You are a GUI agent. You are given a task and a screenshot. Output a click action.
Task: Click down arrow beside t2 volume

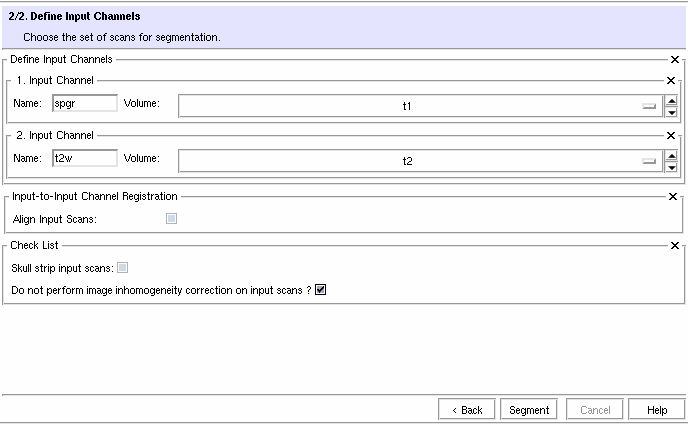(x=671, y=167)
